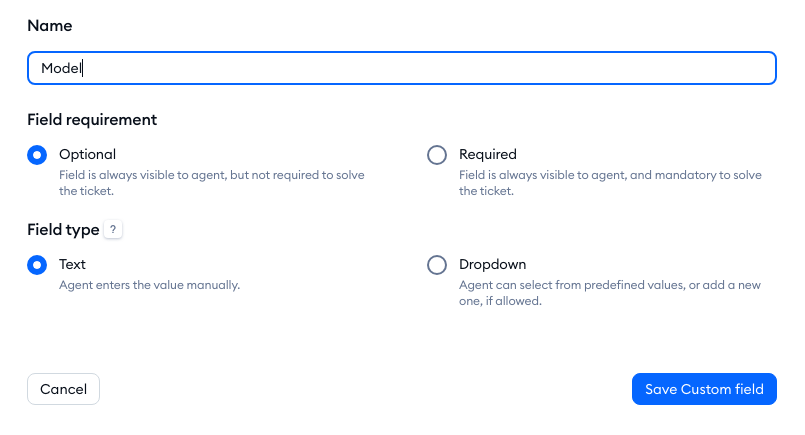Screen dimensions: 805x435
Task: Click the "Name" heading label
Action: (50, 25)
